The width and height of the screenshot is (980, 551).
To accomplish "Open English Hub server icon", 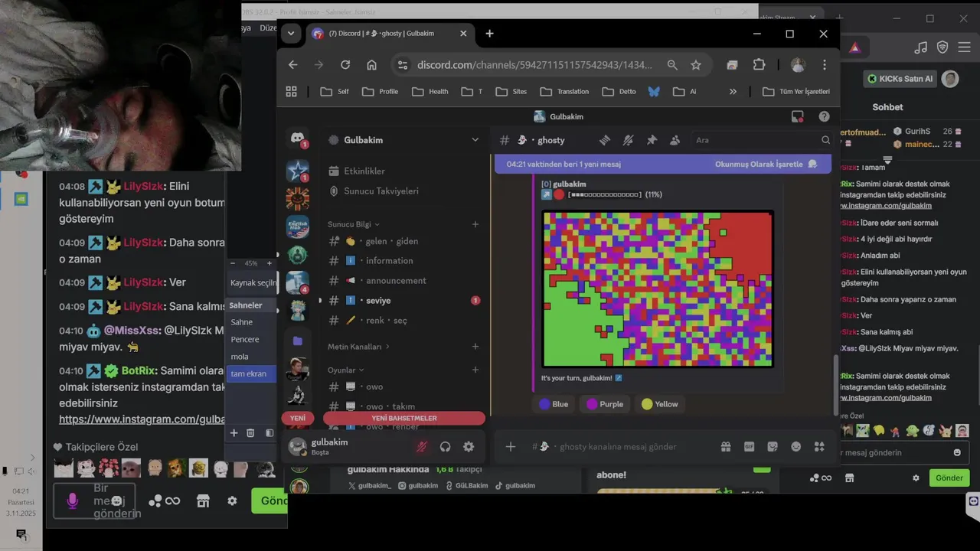I will [298, 227].
